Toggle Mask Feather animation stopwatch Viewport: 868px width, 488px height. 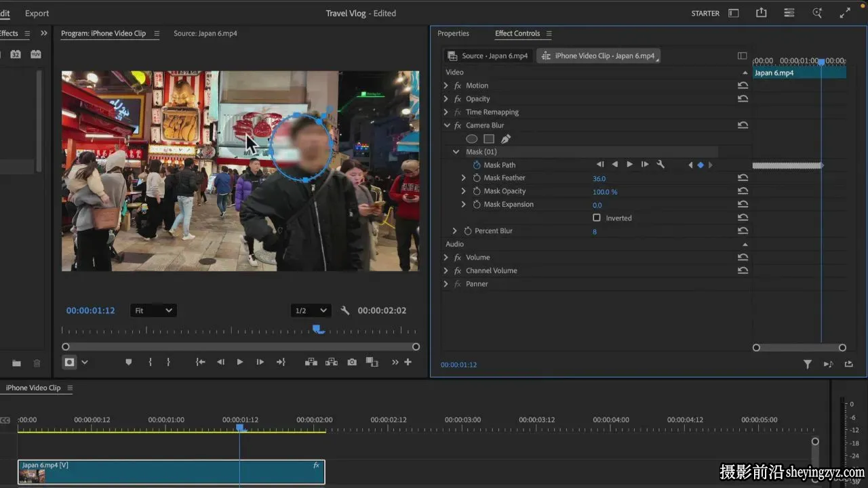click(x=477, y=178)
